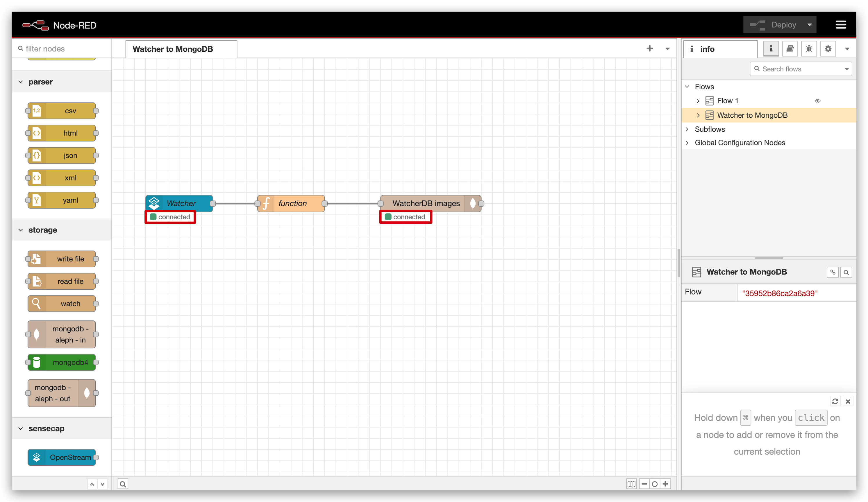Collapse the sensecap palette category

click(x=62, y=429)
